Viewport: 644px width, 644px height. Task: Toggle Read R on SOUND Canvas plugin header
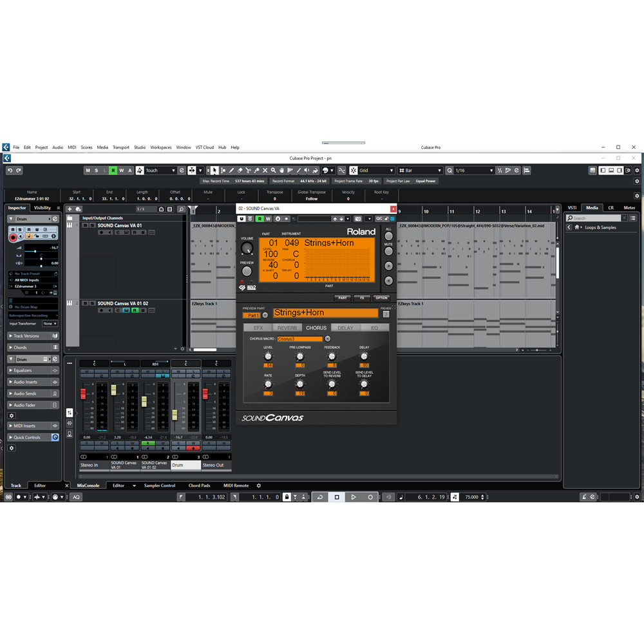[x=260, y=219]
